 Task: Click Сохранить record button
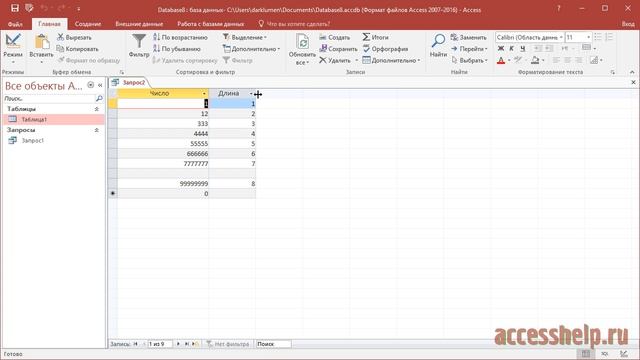click(338, 49)
